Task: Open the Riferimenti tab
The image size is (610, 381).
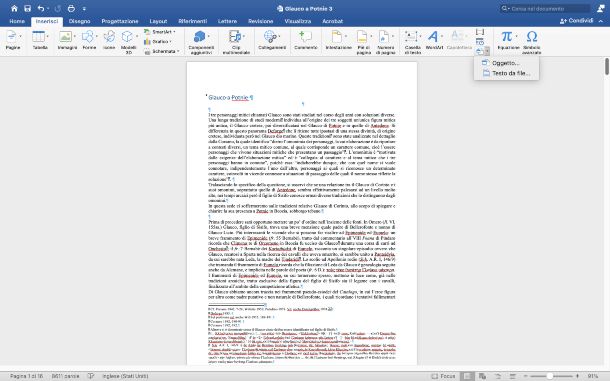Action: [x=193, y=21]
